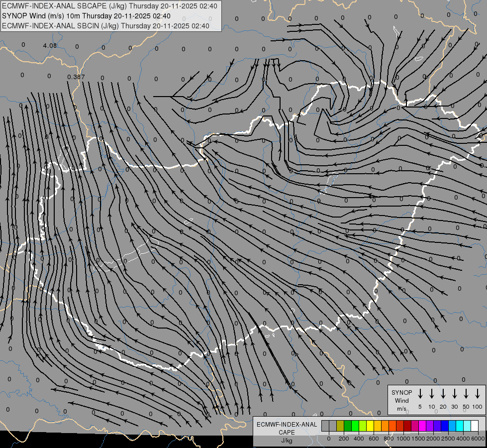Viewport: 487px width, 448px height.
Task: Click the 0.387 value on the map
Action: pos(76,77)
